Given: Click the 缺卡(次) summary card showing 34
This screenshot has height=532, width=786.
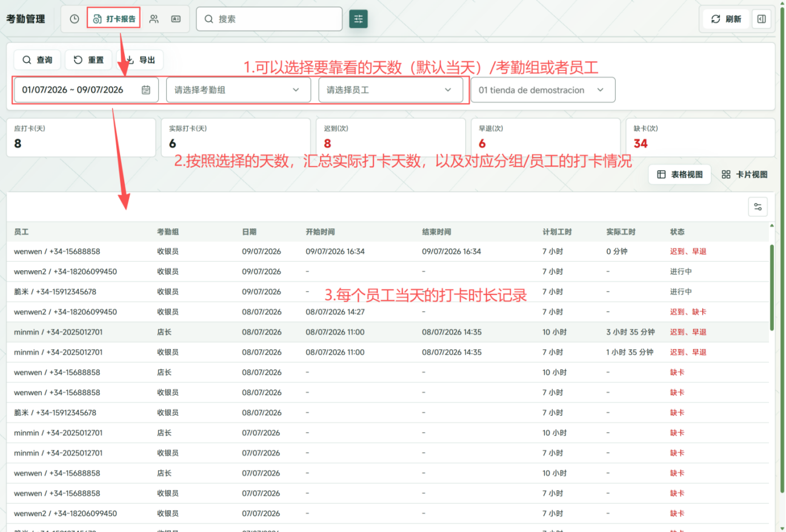Looking at the screenshot, I should pyautogui.click(x=701, y=138).
